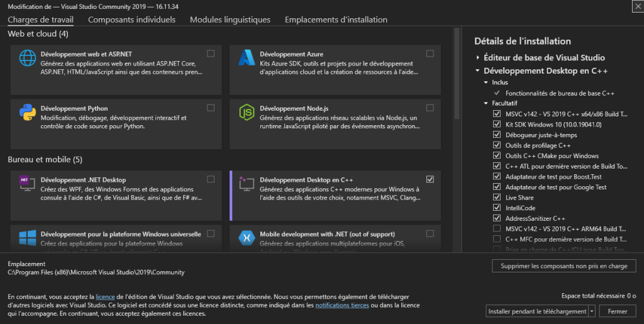
Task: Click the Windows universal platform logo icon
Action: (x=28, y=237)
